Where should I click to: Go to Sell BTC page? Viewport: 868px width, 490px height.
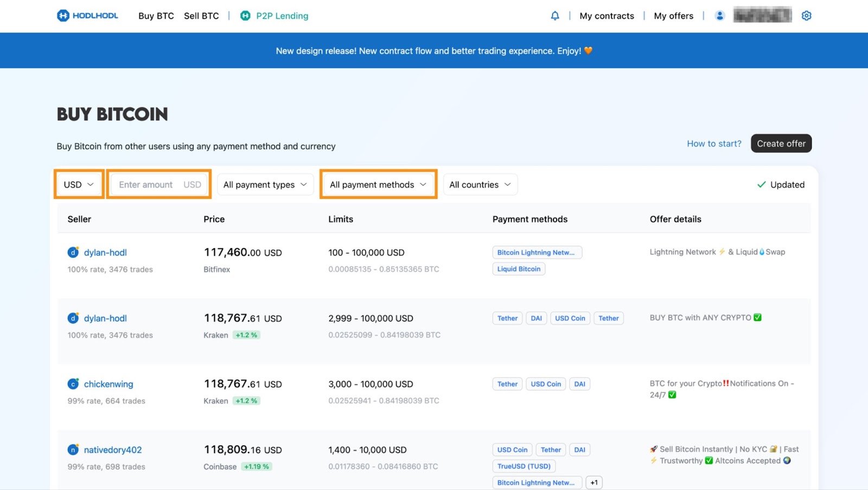point(201,16)
